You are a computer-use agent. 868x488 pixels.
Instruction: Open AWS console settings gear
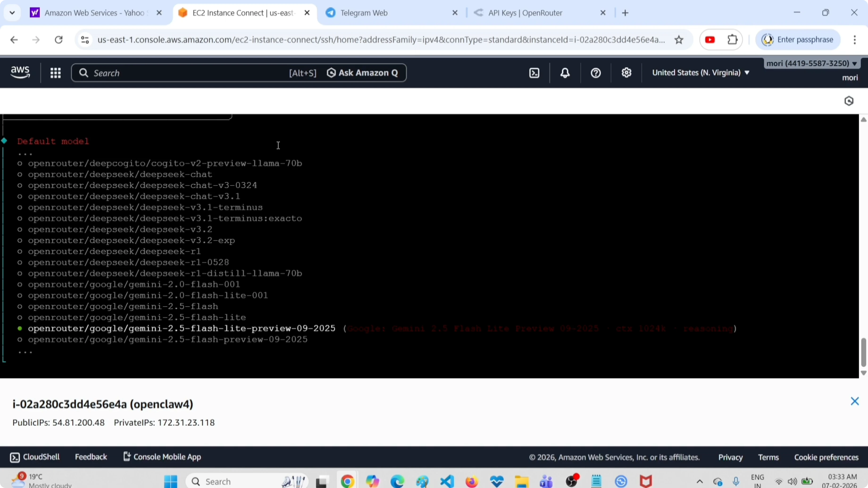(626, 73)
